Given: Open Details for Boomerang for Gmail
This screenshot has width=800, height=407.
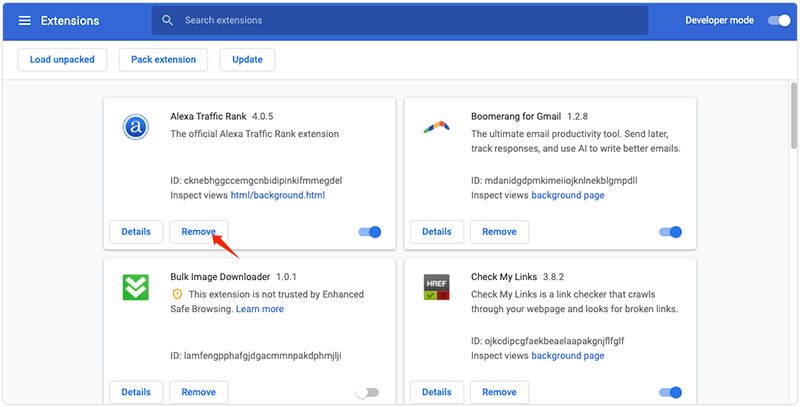Looking at the screenshot, I should tap(437, 232).
